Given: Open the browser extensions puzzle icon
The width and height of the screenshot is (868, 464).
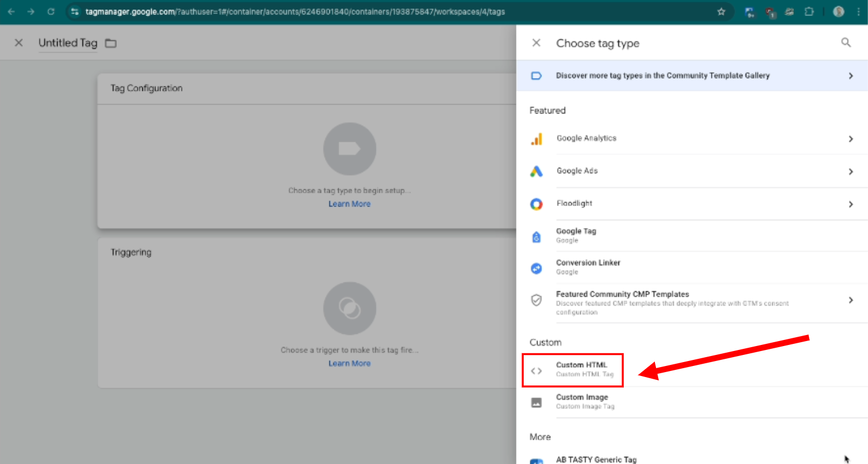Looking at the screenshot, I should (809, 12).
